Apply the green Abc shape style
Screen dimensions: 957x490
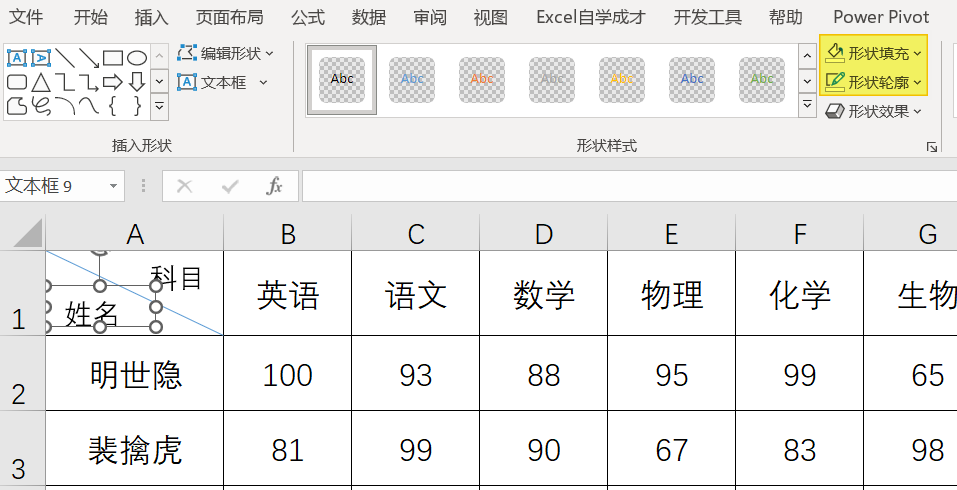[x=762, y=79]
